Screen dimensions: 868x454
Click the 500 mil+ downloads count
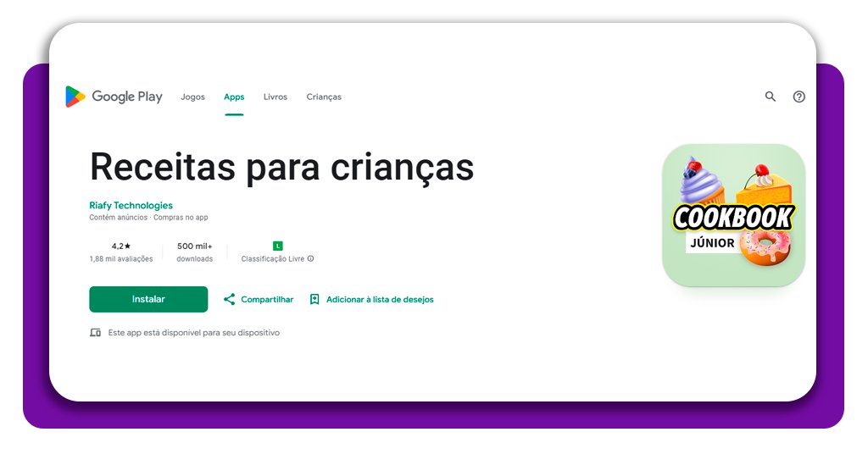tap(195, 246)
